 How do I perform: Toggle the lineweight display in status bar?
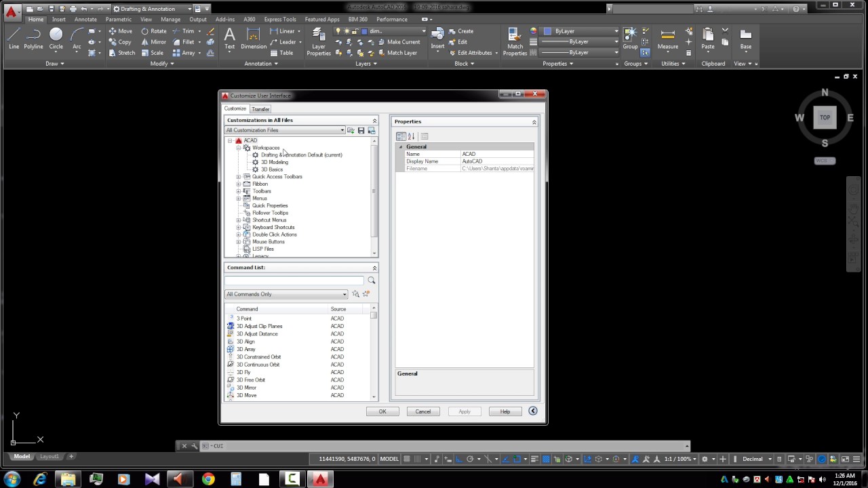click(534, 459)
